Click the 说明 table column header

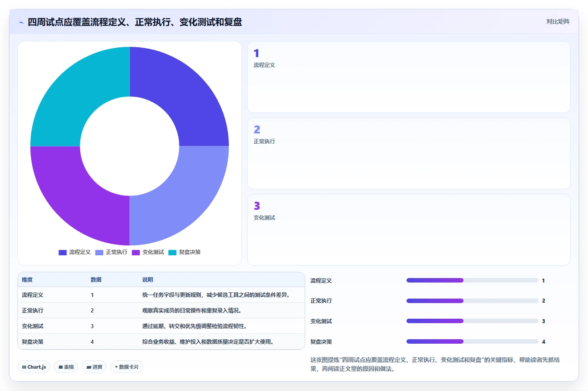point(148,279)
